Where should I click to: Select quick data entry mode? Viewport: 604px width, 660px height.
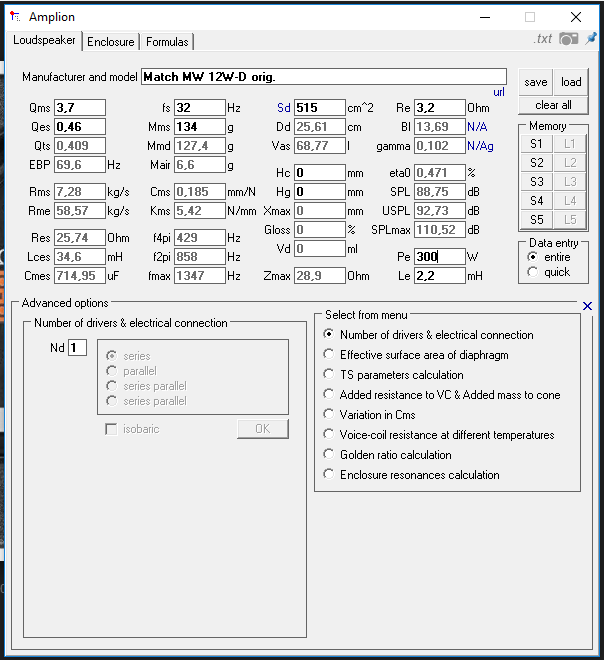coord(550,272)
